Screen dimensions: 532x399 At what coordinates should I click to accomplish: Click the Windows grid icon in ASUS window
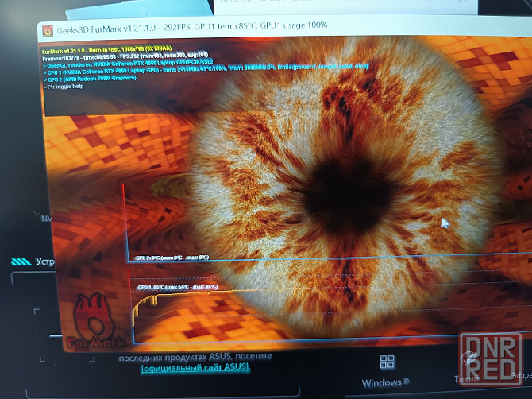pyautogui.click(x=387, y=362)
